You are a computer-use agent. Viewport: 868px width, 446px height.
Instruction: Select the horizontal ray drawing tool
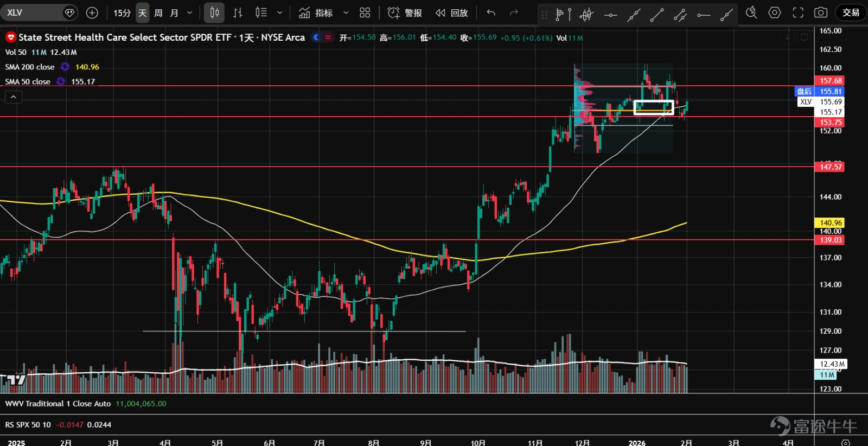704,15
